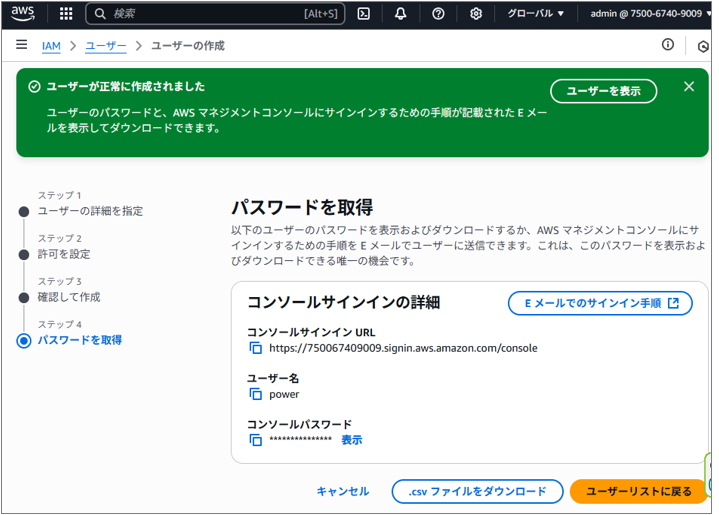This screenshot has width=719, height=515.
Task: Select step 4 パスワードを取得
Action: pos(80,340)
